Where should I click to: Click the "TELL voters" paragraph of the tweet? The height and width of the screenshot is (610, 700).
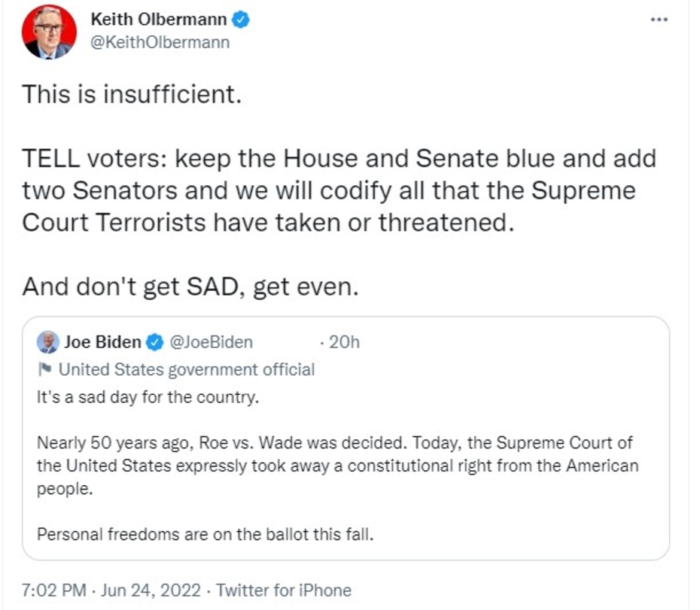(x=339, y=191)
